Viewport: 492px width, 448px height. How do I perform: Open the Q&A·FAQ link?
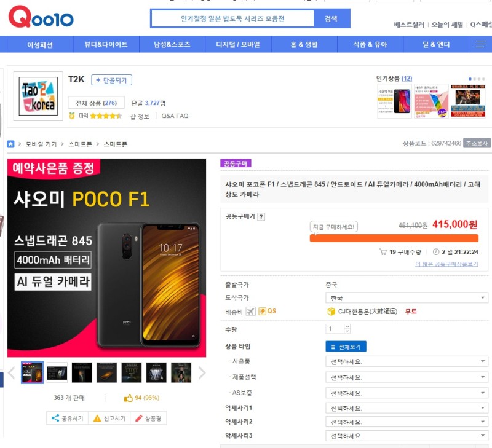[x=175, y=116]
